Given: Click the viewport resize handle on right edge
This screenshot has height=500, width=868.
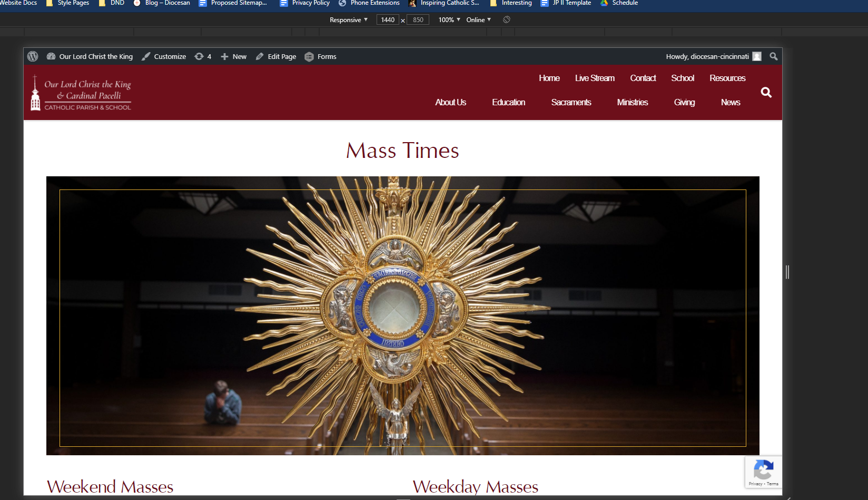Looking at the screenshot, I should 787,272.
